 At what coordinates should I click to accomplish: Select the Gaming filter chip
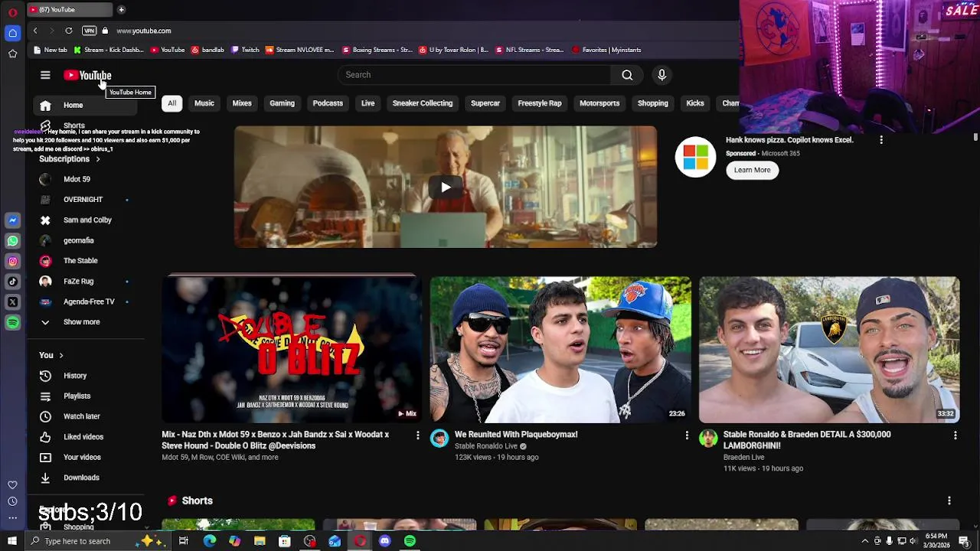(x=282, y=103)
